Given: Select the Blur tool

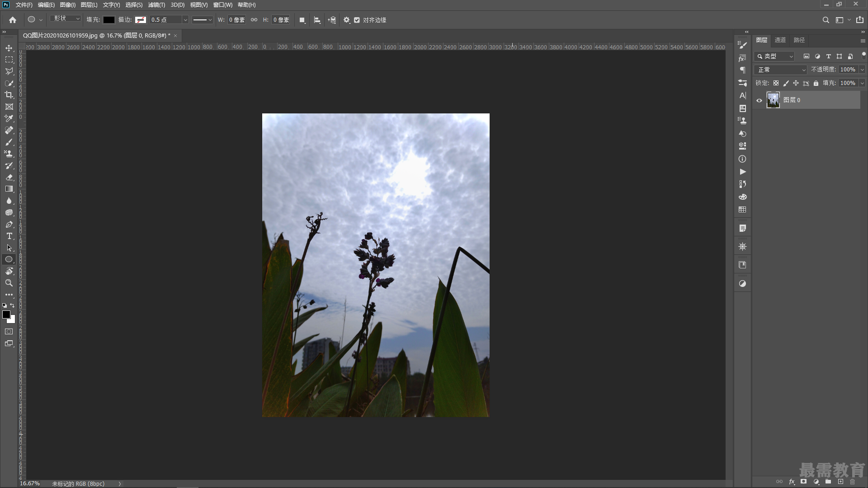Looking at the screenshot, I should [9, 201].
